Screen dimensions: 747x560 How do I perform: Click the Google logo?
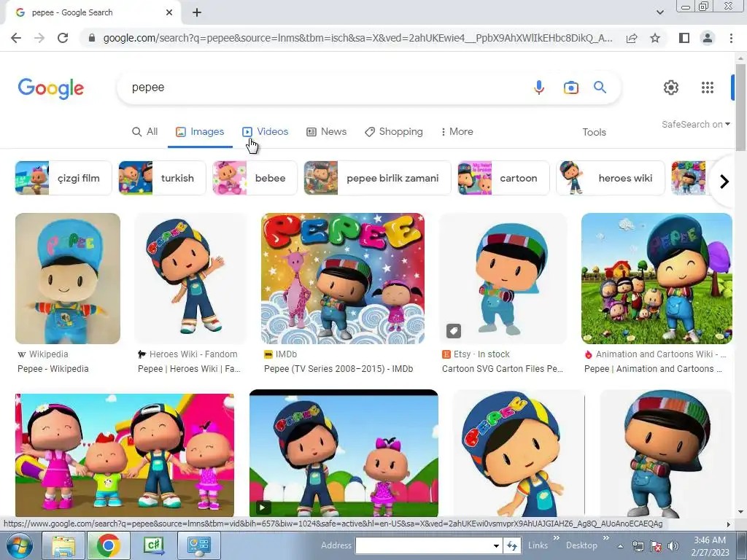(x=51, y=88)
